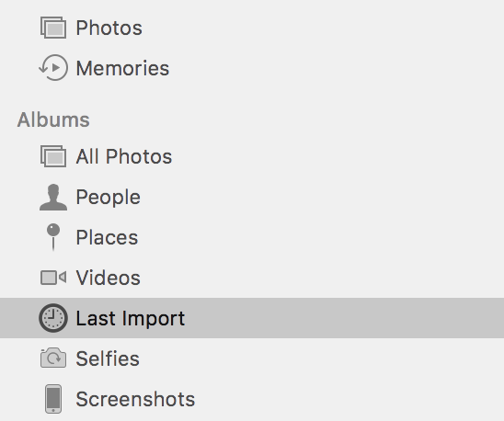Click the Videos camcorder icon
The image size is (504, 421).
point(53,278)
